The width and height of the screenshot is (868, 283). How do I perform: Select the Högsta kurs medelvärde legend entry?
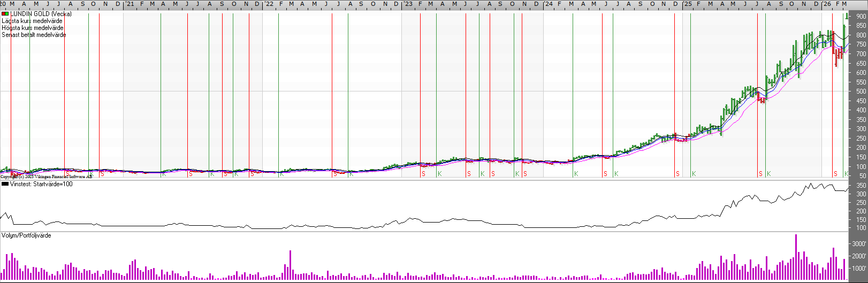pyautogui.click(x=33, y=28)
